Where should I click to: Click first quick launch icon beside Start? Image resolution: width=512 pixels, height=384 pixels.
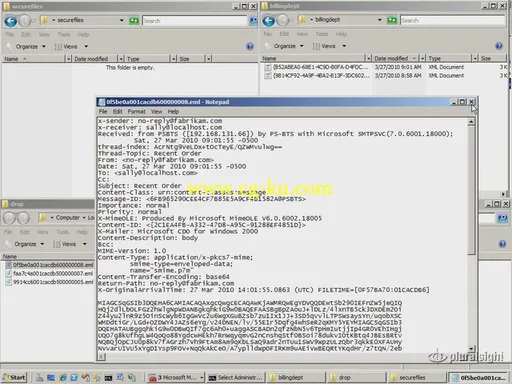(40, 378)
